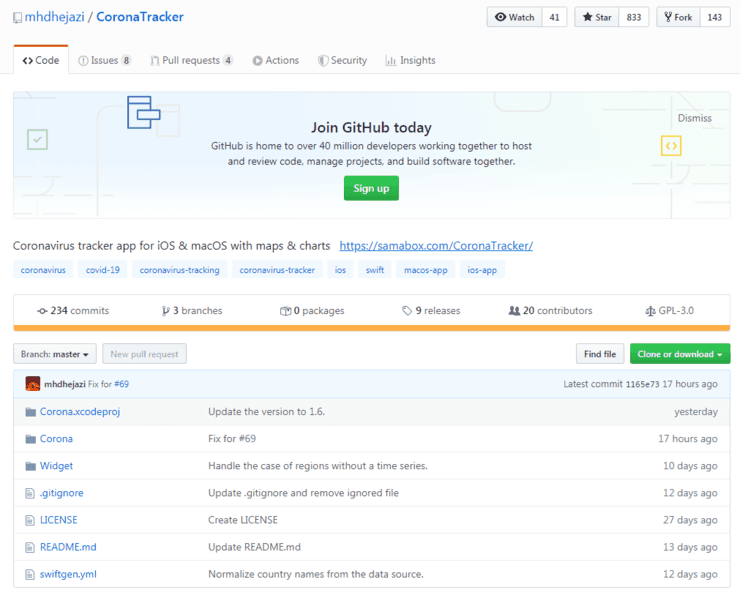
Task: Switch to the Pull requests tab
Action: click(x=191, y=60)
